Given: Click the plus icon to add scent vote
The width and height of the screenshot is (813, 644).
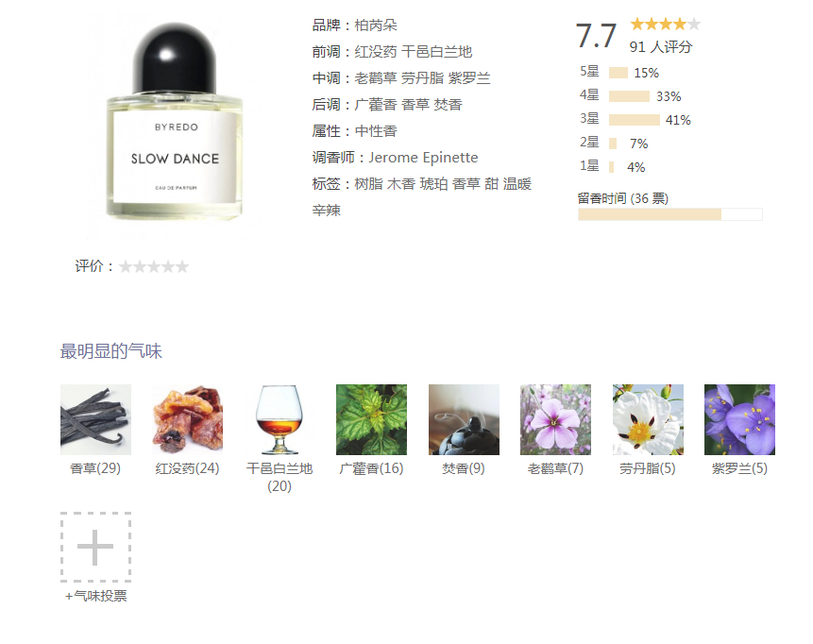Looking at the screenshot, I should pyautogui.click(x=95, y=547).
